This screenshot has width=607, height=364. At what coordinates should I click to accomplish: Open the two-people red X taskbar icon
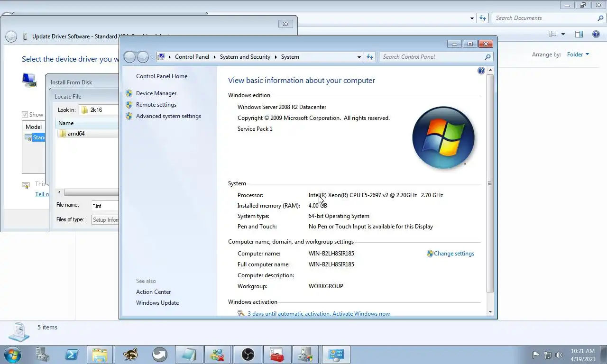pyautogui.click(x=218, y=354)
